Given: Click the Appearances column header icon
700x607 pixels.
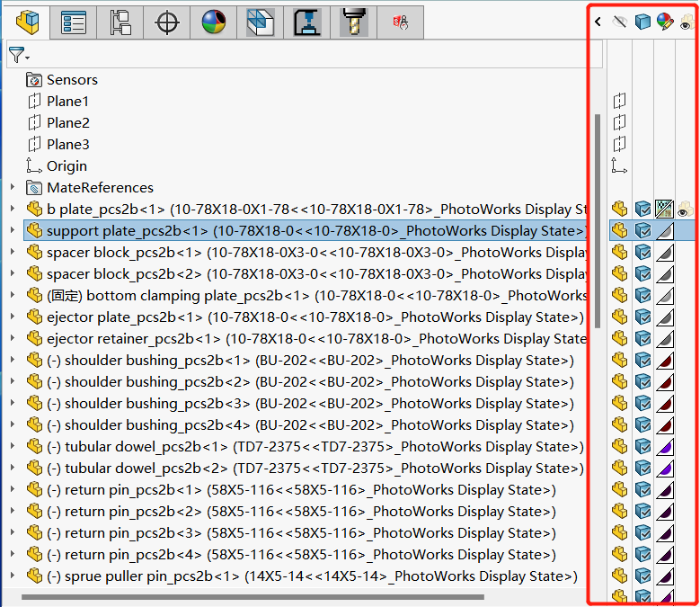Looking at the screenshot, I should 665,22.
